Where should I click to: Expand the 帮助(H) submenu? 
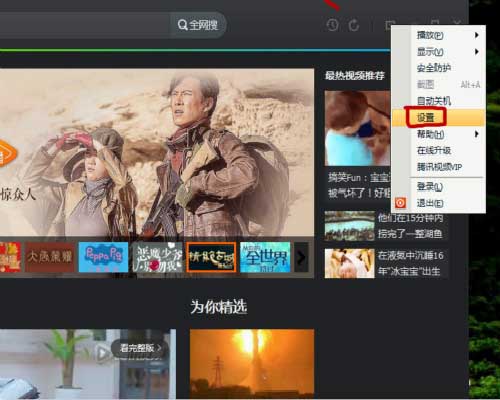click(439, 134)
